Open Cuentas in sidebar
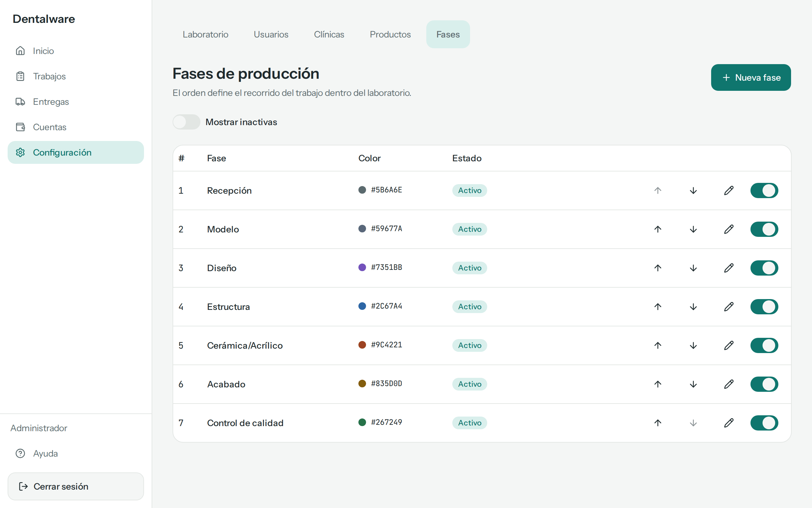The width and height of the screenshot is (812, 508). click(76, 127)
